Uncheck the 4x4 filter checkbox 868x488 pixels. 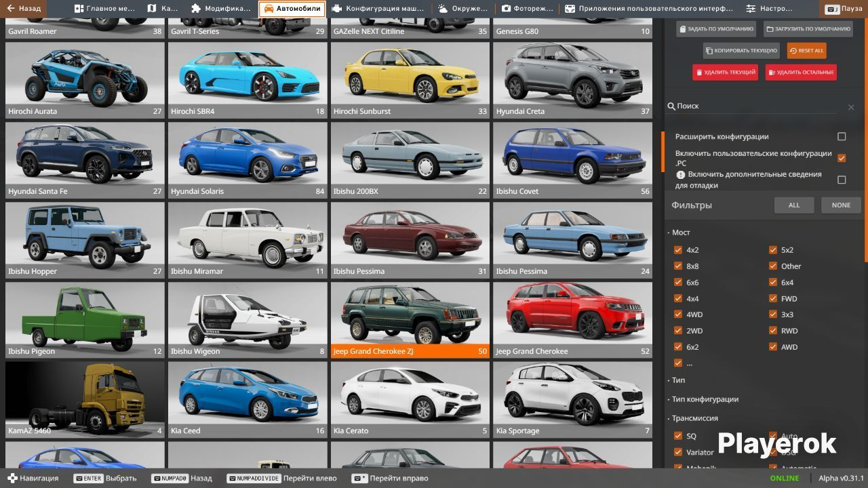[678, 298]
